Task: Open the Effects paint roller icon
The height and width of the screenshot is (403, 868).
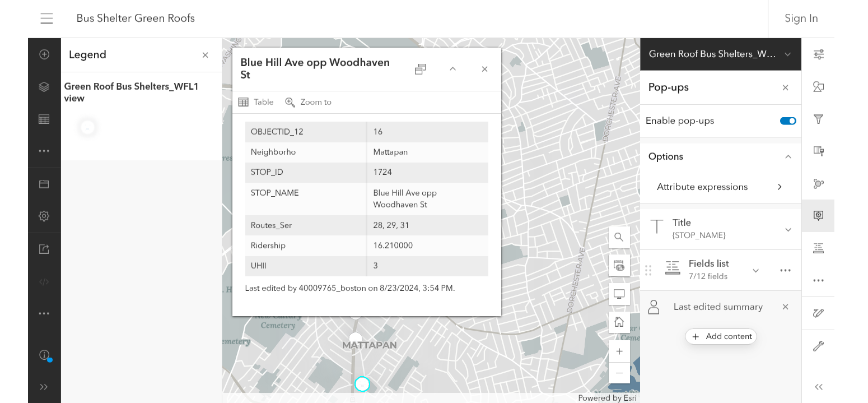Action: (x=818, y=151)
